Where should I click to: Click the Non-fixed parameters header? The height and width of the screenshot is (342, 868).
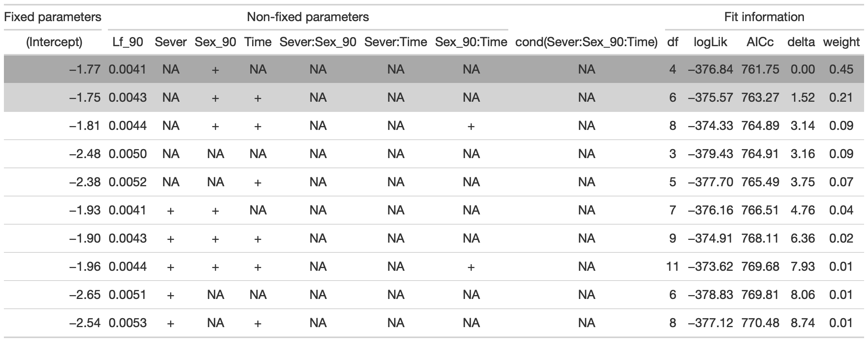tap(308, 17)
